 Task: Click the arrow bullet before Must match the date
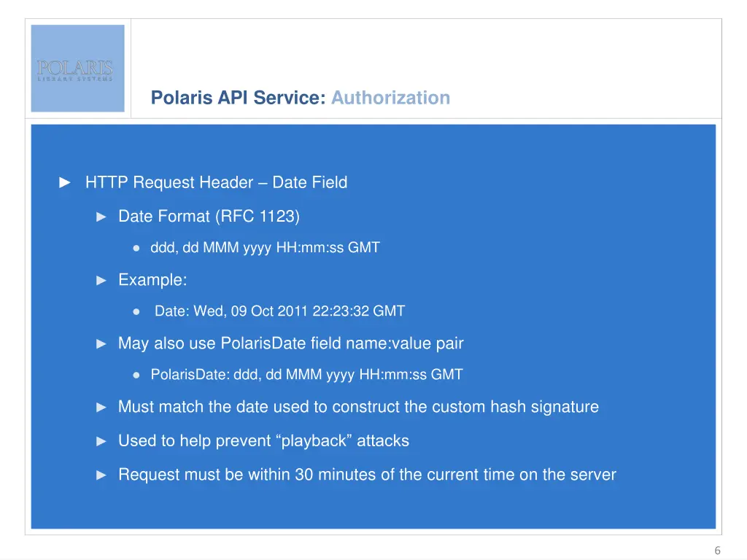(102, 407)
